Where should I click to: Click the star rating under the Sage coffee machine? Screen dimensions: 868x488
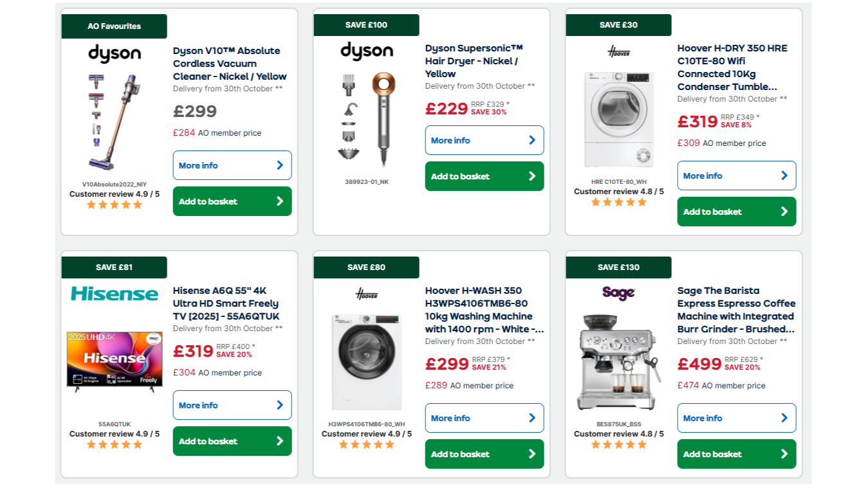point(619,444)
